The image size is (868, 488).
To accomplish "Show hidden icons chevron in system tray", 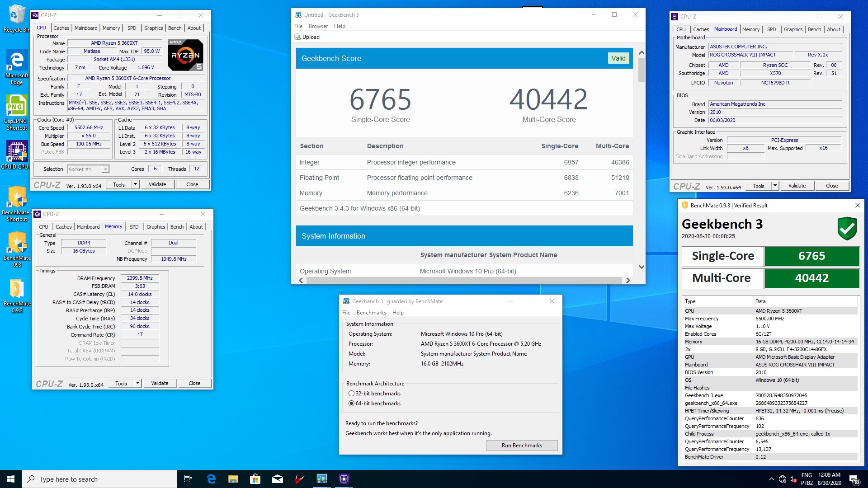I will click(771, 479).
